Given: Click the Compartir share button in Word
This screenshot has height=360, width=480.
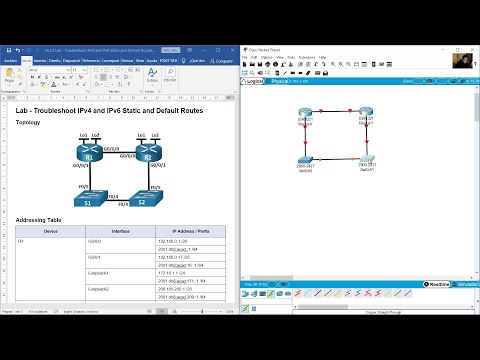Looking at the screenshot, I should pos(222,61).
